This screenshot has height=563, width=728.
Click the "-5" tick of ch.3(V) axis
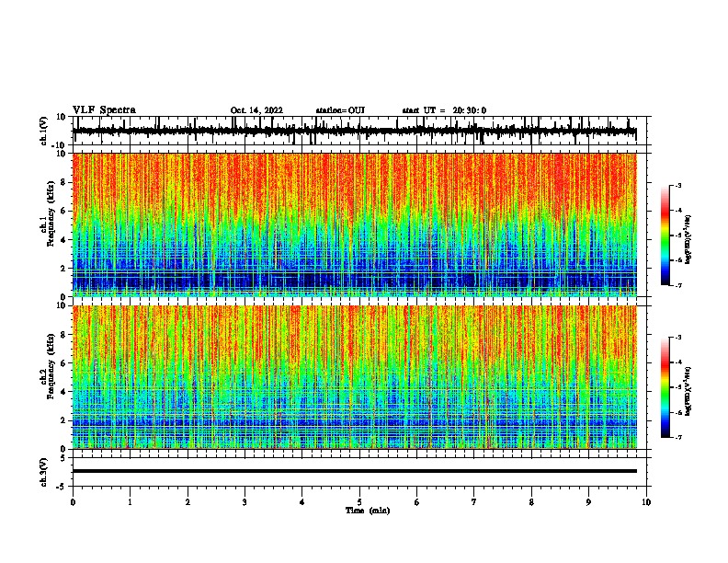pyautogui.click(x=63, y=487)
